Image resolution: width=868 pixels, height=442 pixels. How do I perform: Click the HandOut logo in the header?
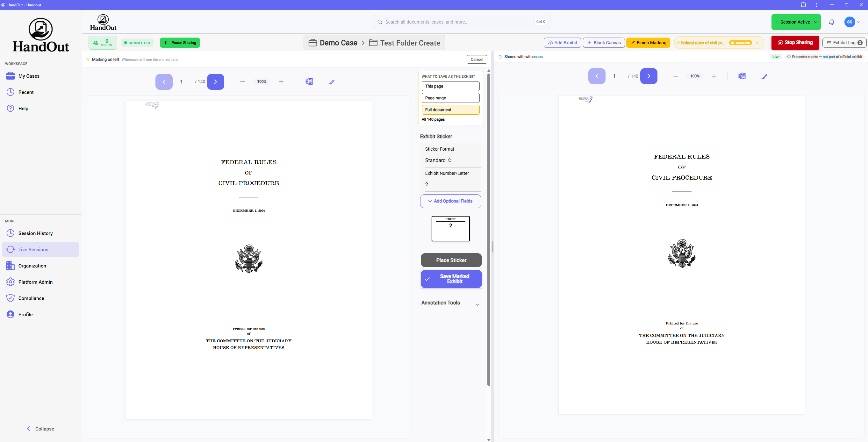pyautogui.click(x=103, y=22)
